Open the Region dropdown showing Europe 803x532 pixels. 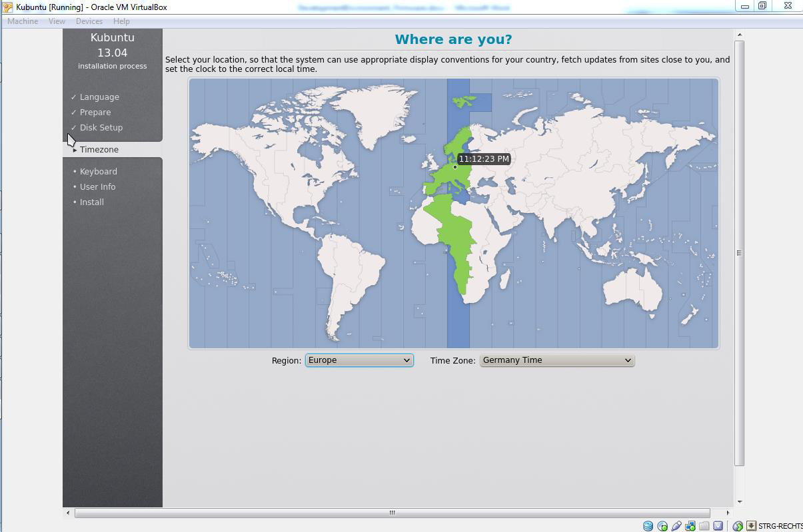click(x=359, y=360)
